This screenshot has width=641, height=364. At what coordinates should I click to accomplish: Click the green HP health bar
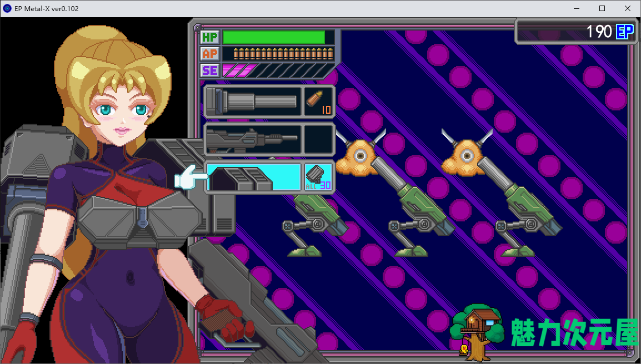(x=273, y=37)
